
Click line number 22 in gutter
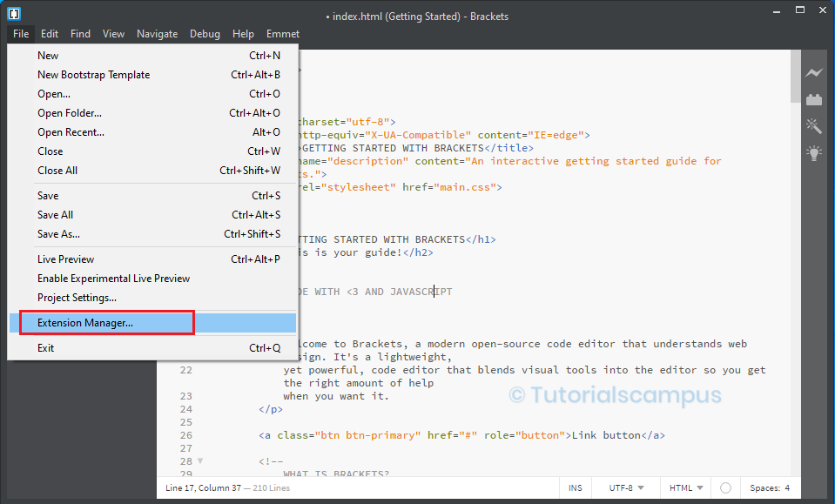(185, 370)
